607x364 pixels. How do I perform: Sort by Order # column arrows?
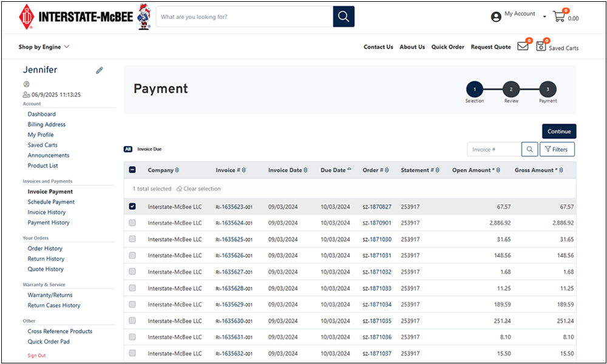coord(387,170)
